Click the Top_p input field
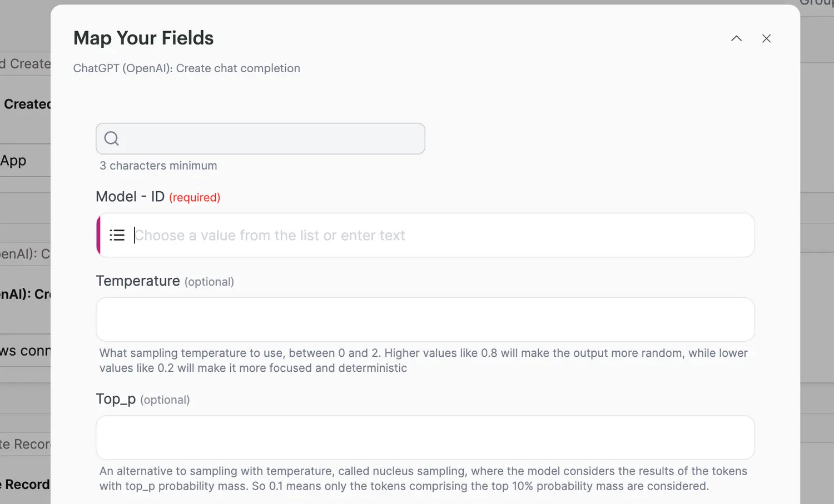The image size is (834, 504). tap(425, 437)
